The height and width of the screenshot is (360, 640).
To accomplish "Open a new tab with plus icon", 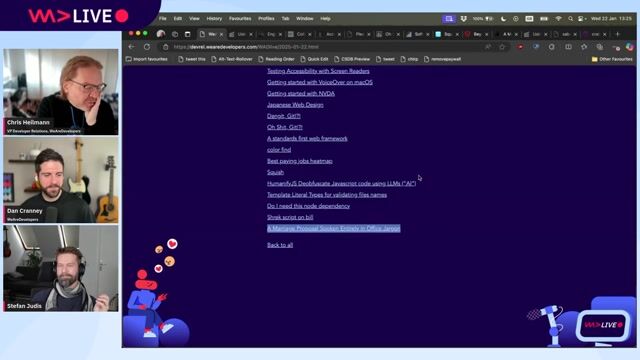I will (618, 34).
